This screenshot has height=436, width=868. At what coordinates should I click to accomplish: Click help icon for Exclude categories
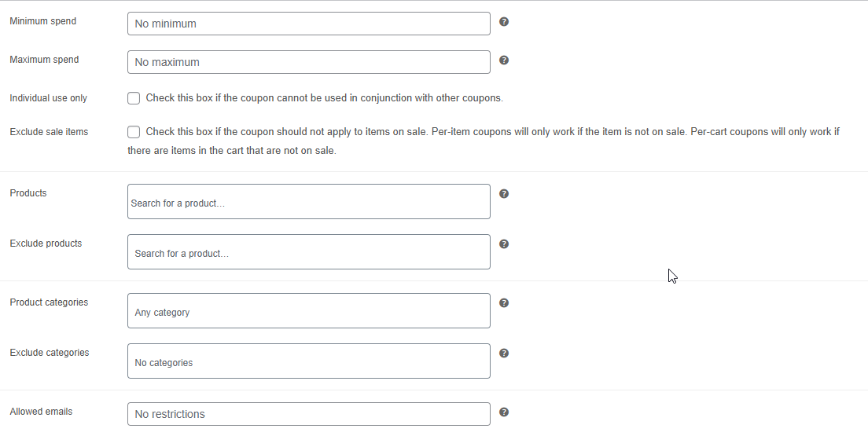pos(504,353)
